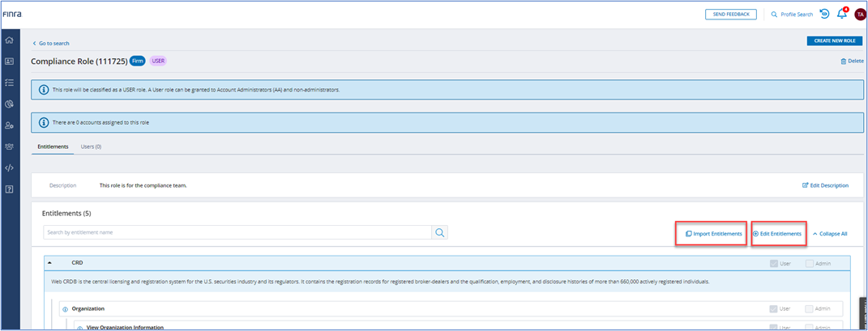Open the notifications bell icon

842,14
